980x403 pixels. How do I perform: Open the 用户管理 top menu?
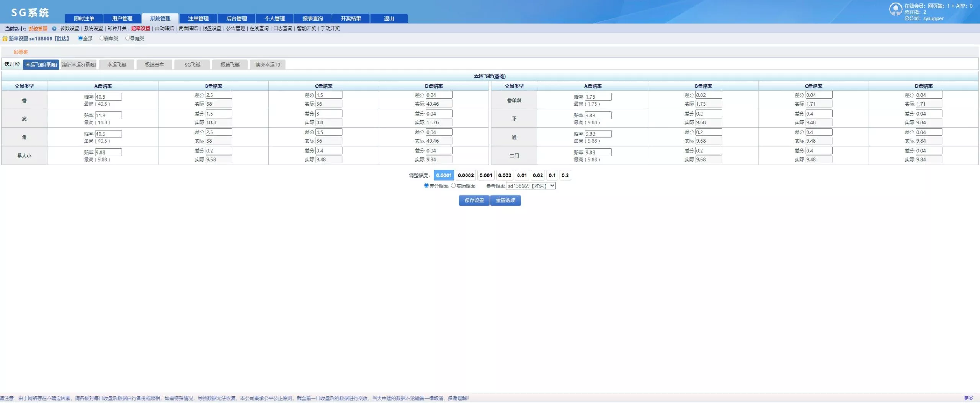122,18
